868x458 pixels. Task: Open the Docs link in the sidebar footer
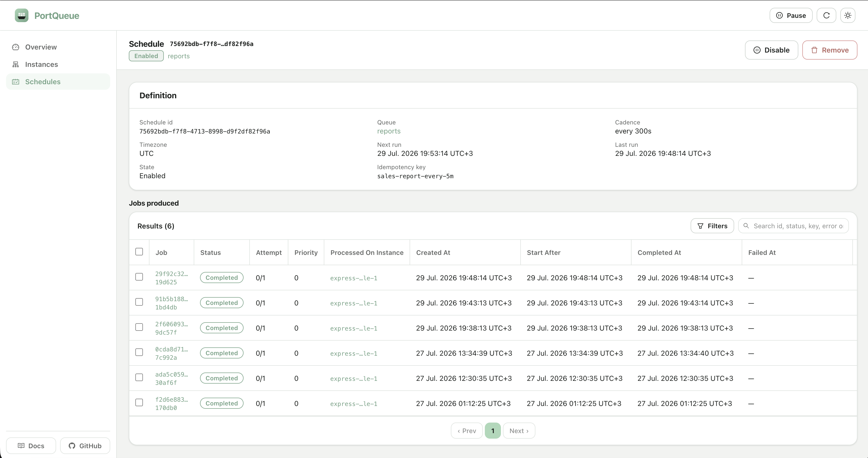[x=31, y=446]
